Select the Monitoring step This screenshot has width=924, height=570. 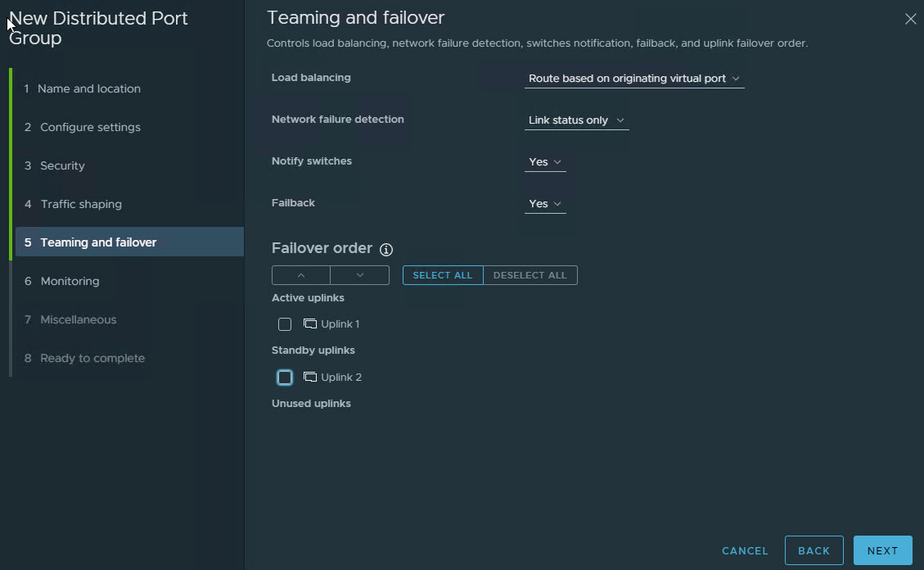point(70,281)
